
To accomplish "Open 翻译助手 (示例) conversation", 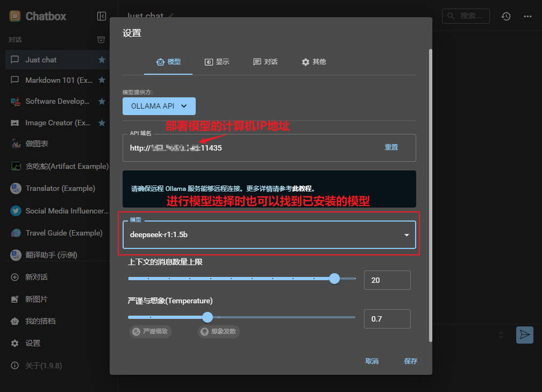I will click(58, 255).
